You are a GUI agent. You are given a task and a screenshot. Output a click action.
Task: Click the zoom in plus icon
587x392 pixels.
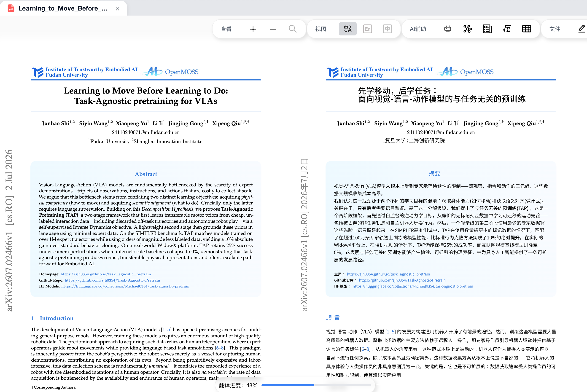coord(253,29)
